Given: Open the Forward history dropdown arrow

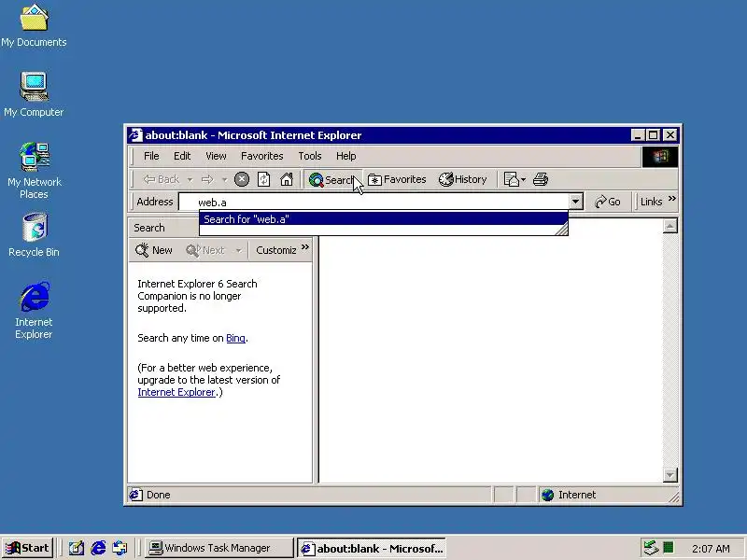Looking at the screenshot, I should point(224,179).
